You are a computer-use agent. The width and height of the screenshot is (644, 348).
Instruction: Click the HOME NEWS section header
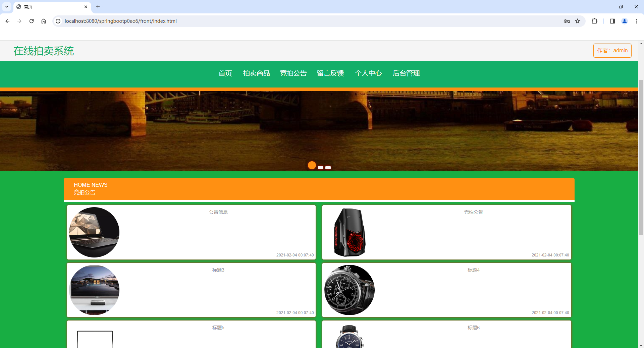[319, 189]
